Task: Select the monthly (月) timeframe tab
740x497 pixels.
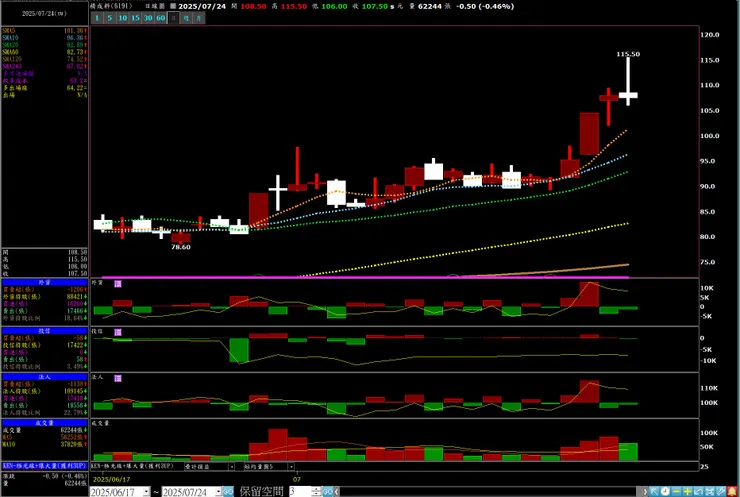Action: point(199,18)
